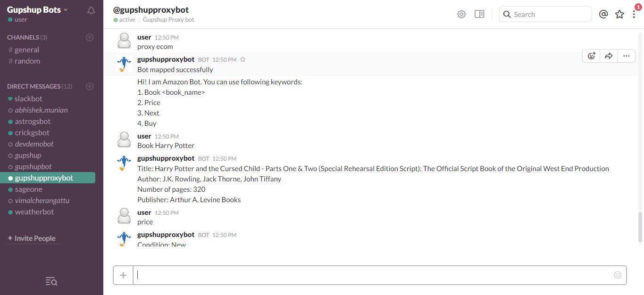Open the message actions menu with three dots
The height and width of the screenshot is (295, 644).
(x=626, y=56)
